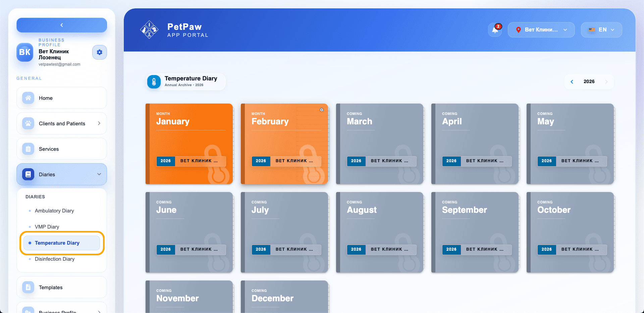The width and height of the screenshot is (644, 313).
Task: Click the 2026 year label
Action: (589, 81)
